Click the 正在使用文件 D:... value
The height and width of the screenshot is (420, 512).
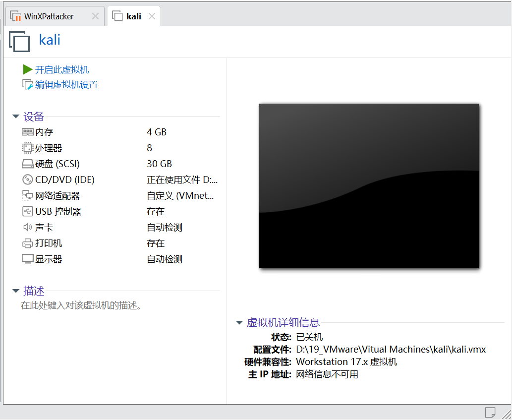coord(182,180)
